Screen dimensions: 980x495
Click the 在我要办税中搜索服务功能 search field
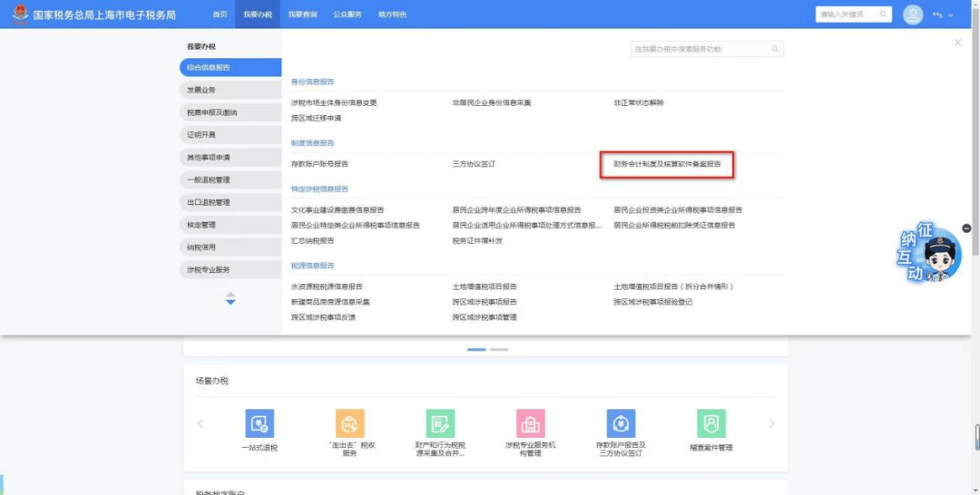[699, 49]
